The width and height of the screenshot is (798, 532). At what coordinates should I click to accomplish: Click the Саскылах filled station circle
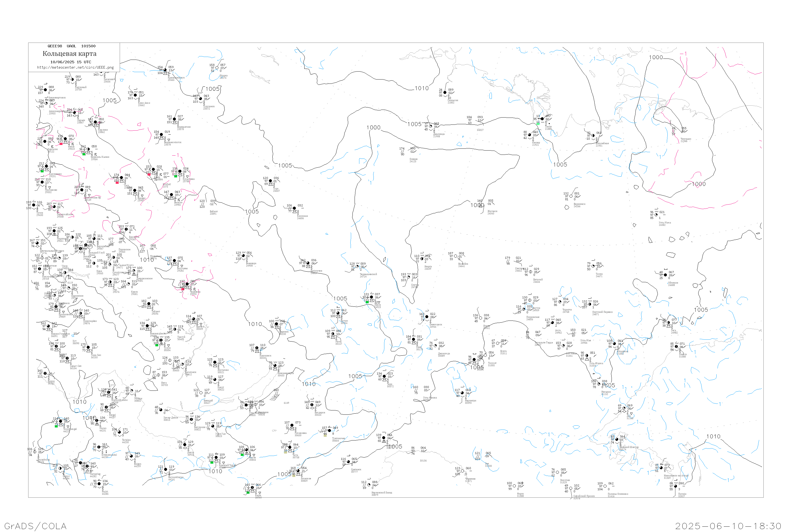coord(445,92)
